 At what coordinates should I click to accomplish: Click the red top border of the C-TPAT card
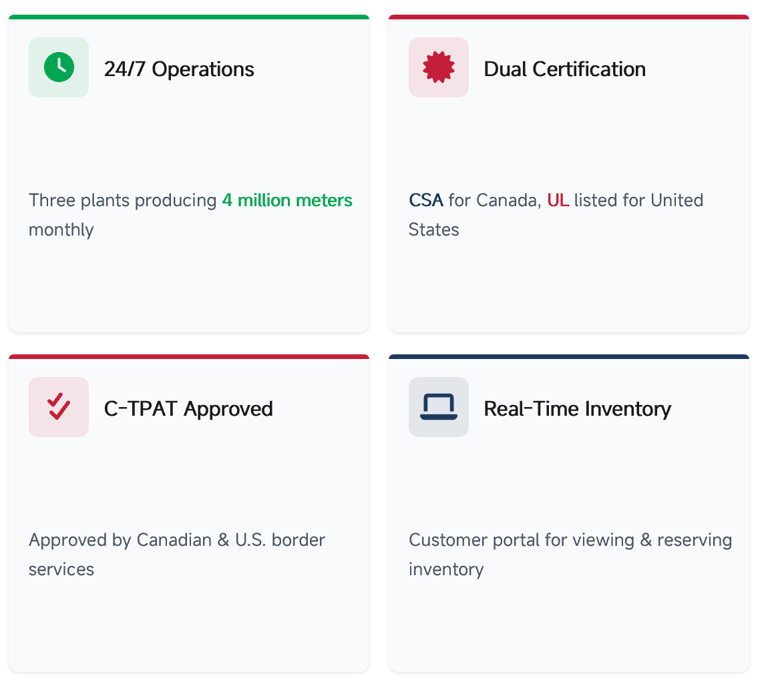pos(189,357)
